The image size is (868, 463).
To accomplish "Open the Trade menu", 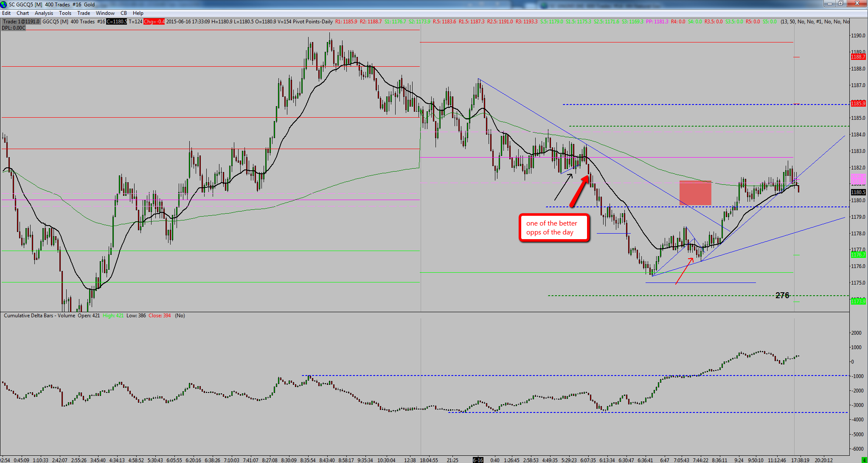I will coord(84,13).
